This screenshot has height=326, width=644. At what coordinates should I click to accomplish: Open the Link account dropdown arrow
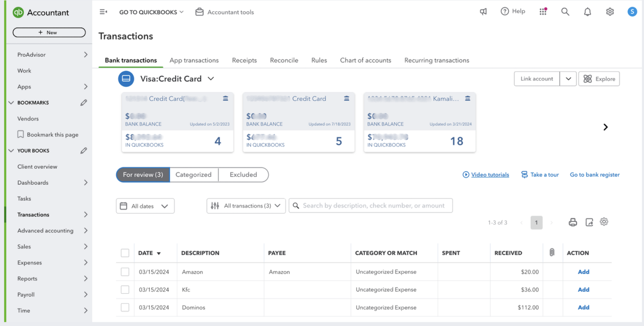[568, 79]
